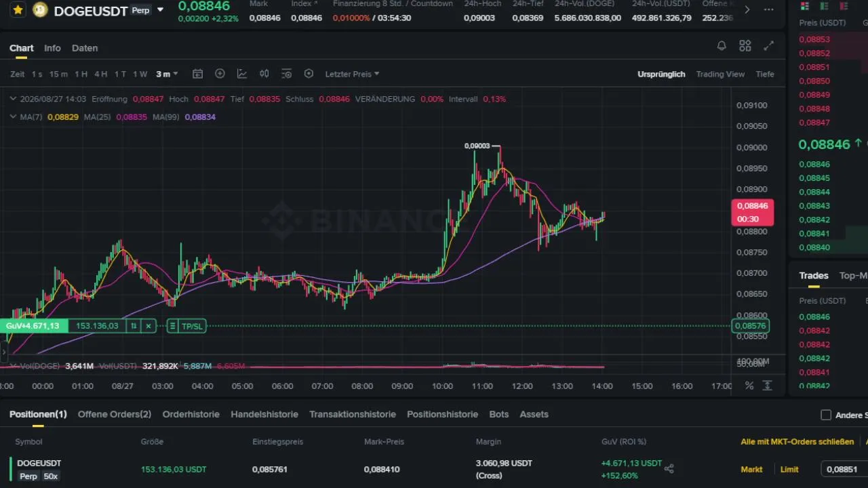Click the Dogecoin coin logo
Screen dimensions: 868x488
(40, 10)
